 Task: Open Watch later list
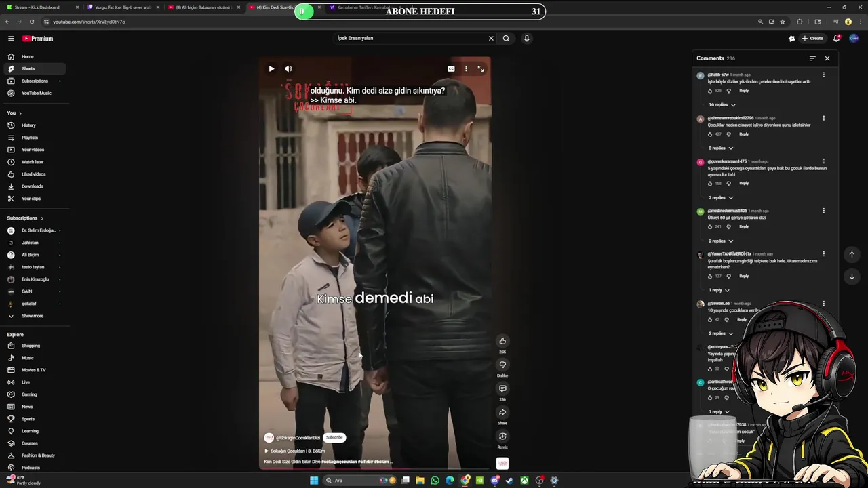pos(34,162)
